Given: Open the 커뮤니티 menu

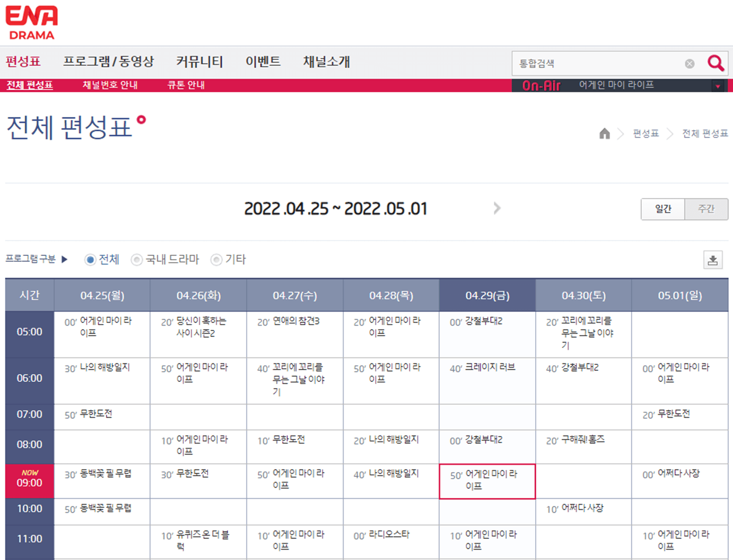Looking at the screenshot, I should 199,61.
